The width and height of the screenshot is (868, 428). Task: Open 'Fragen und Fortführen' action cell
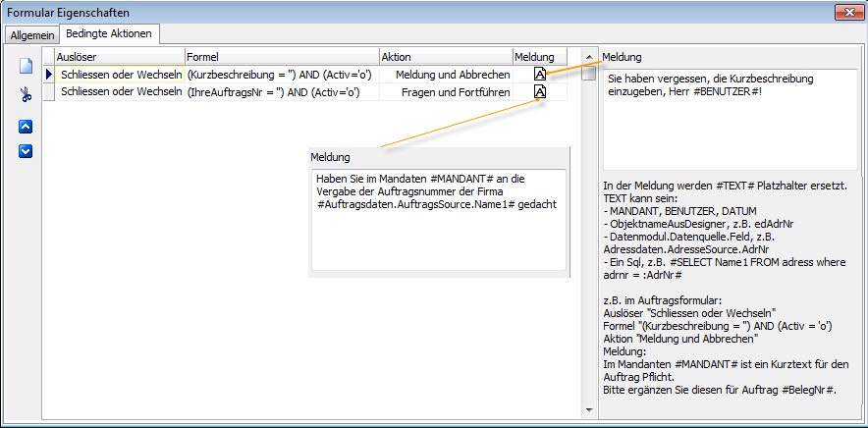coord(445,92)
